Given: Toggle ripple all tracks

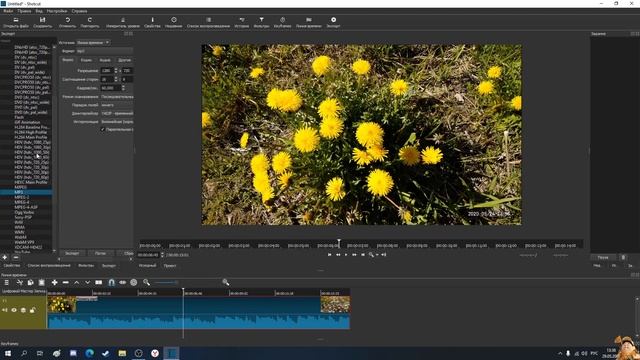Looking at the screenshot, I should 133,282.
